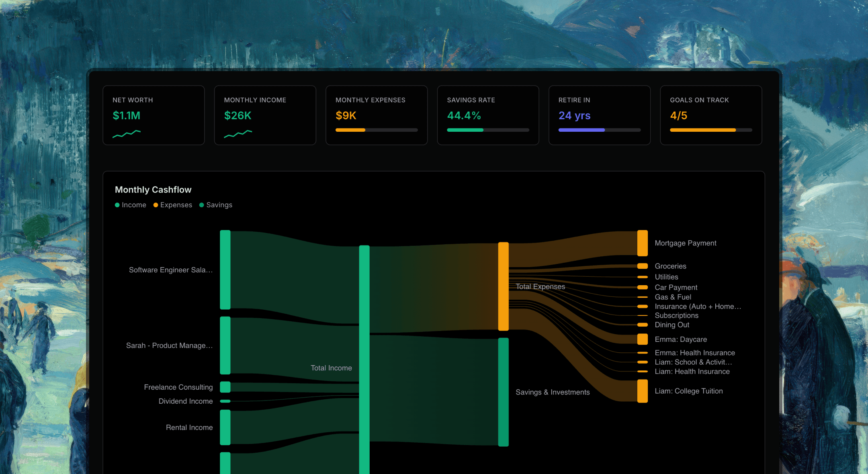Click the Savings Rate progress bar
The width and height of the screenshot is (868, 474).
[488, 130]
